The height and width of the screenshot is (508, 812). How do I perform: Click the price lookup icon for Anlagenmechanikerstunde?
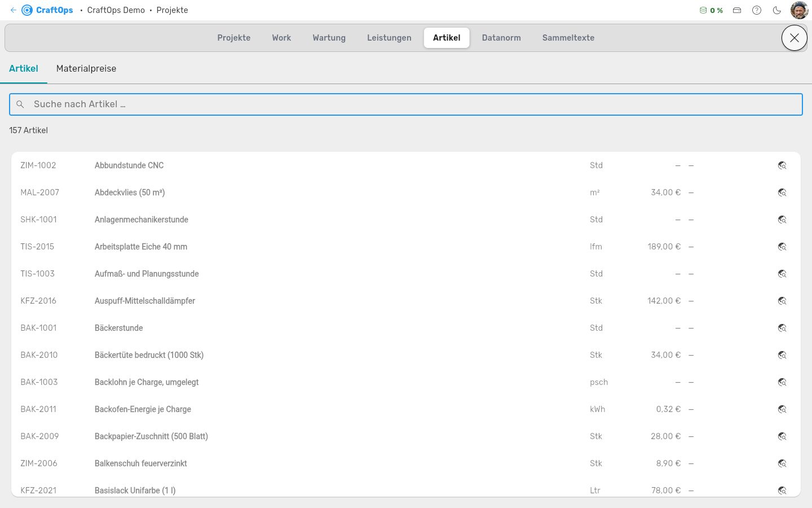[782, 220]
